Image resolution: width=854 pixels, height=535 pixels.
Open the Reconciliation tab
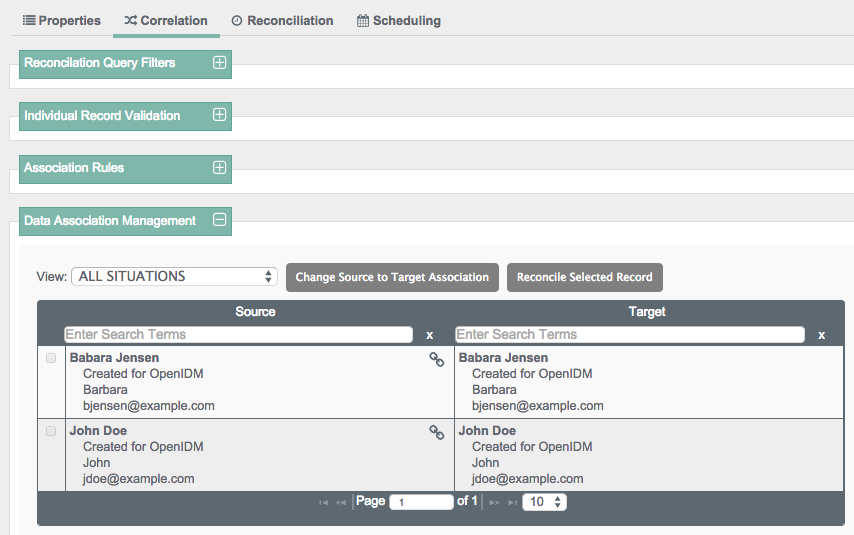click(283, 21)
